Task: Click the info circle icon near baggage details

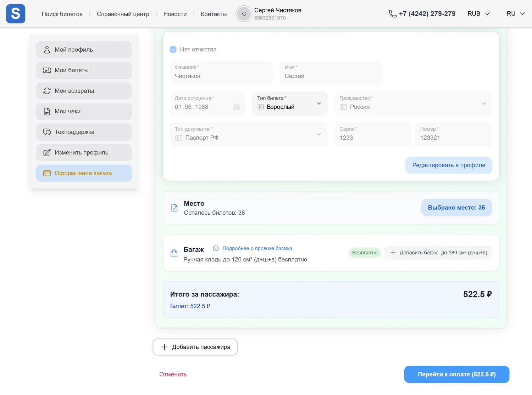Action: [x=216, y=248]
